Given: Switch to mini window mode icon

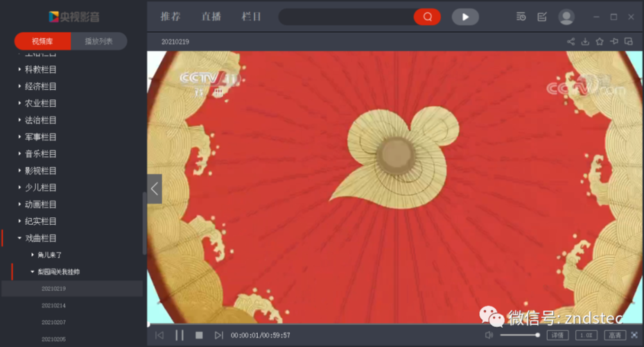Looking at the screenshot, I should point(628,42).
